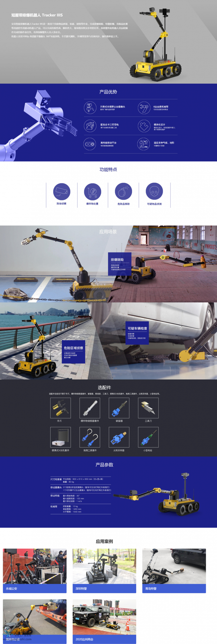Select the 小型电钻 drill accessory image
This screenshot has height=644, width=217.
tap(148, 437)
